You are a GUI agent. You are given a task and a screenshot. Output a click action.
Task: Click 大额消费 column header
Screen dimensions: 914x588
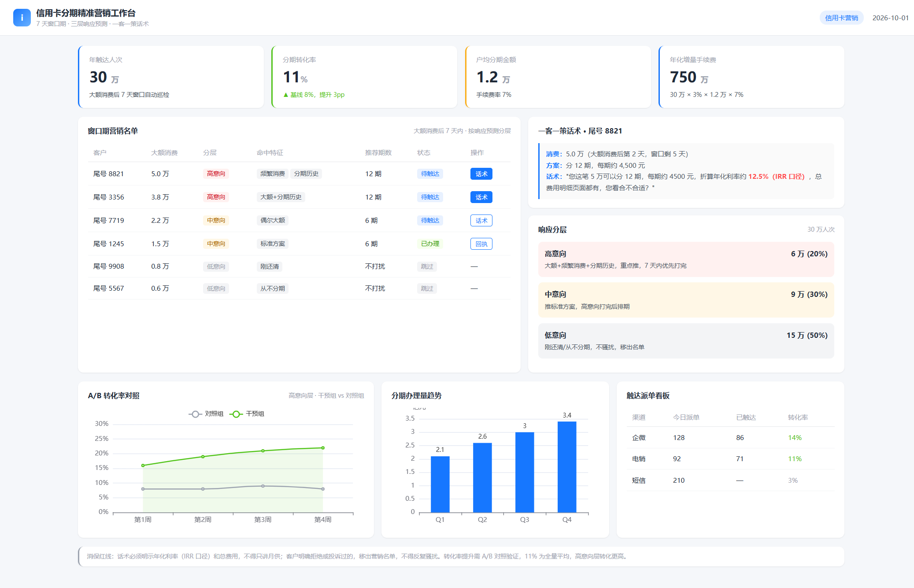pos(164,153)
